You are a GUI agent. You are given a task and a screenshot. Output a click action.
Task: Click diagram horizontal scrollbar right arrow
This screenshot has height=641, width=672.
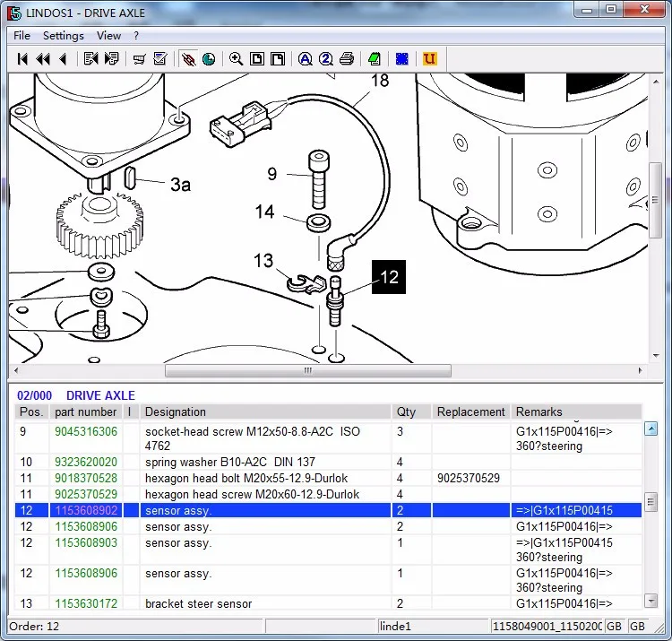(x=641, y=370)
